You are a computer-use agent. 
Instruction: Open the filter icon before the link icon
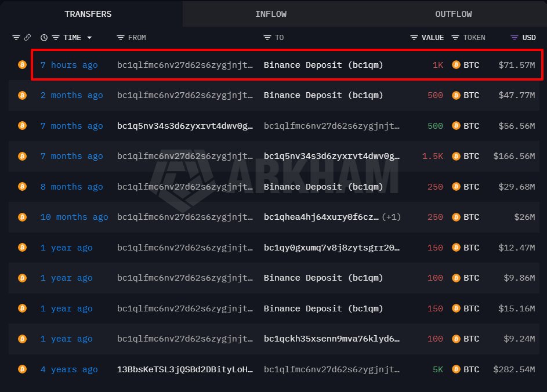click(16, 37)
